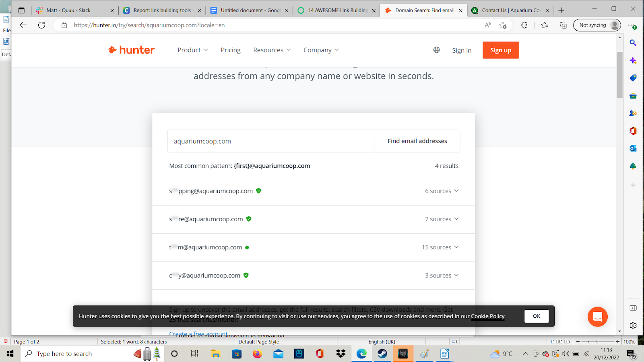The height and width of the screenshot is (362, 644).
Task: Open the read aloud feature in address bar
Action: (488, 25)
